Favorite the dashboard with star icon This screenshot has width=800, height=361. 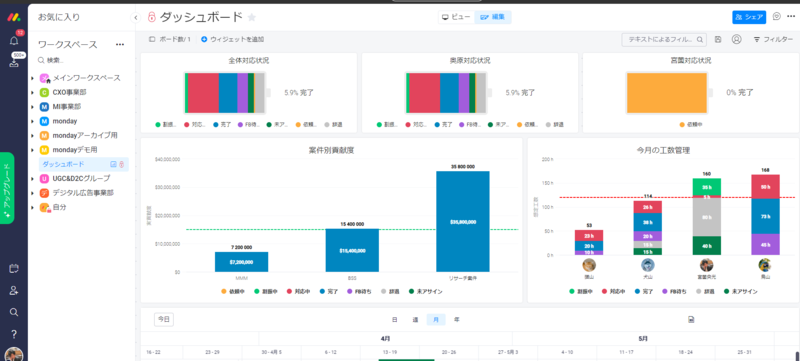(252, 17)
